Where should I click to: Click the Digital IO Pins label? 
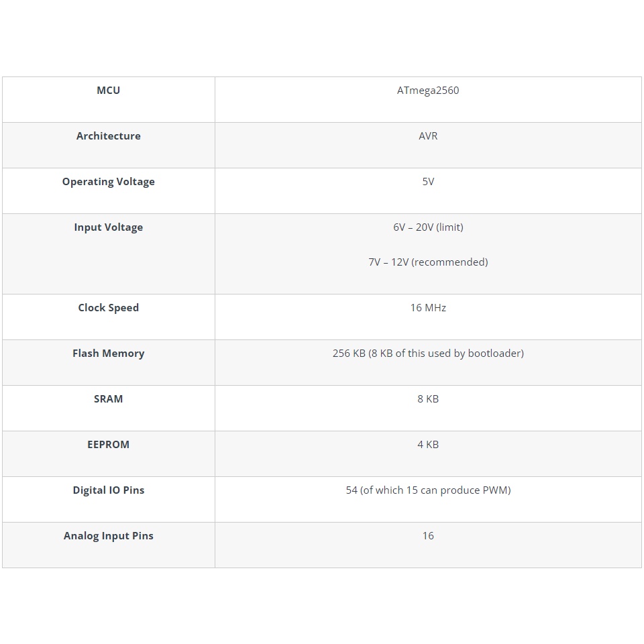pos(108,490)
